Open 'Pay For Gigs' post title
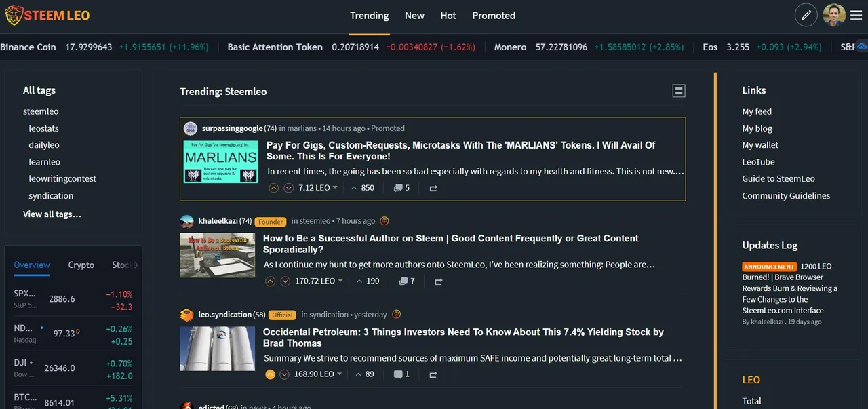Screen dimensions: 868x409 pyautogui.click(x=461, y=151)
